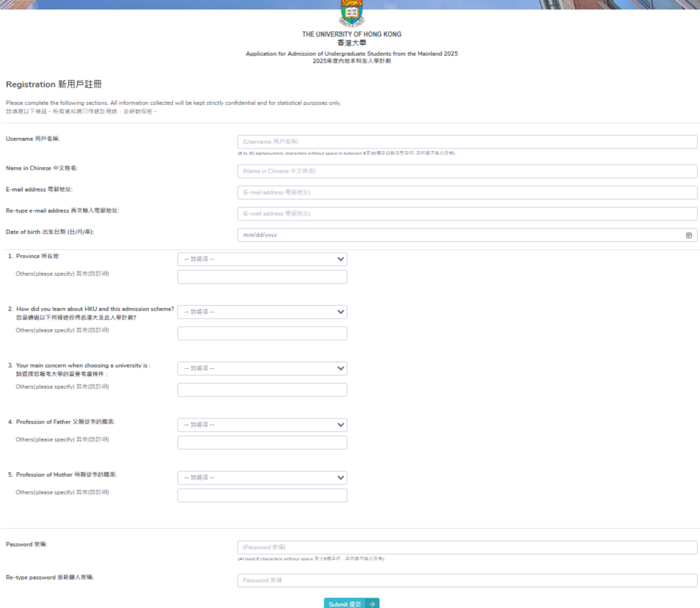Click the University of Hong Kong crest logo

click(x=351, y=13)
